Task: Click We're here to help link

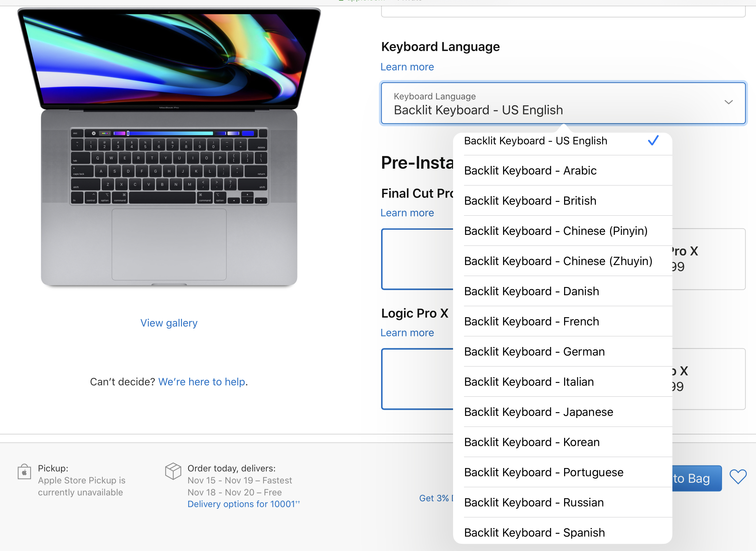Action: click(x=202, y=382)
